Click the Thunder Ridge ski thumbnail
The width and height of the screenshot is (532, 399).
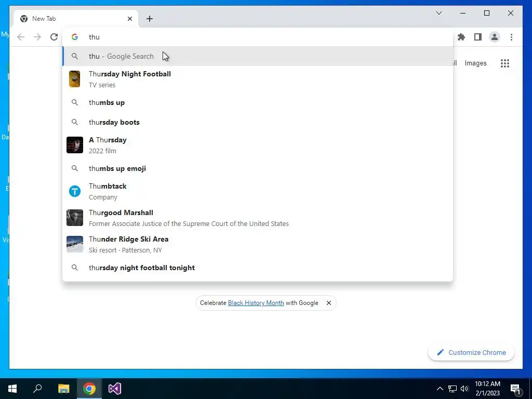point(75,244)
